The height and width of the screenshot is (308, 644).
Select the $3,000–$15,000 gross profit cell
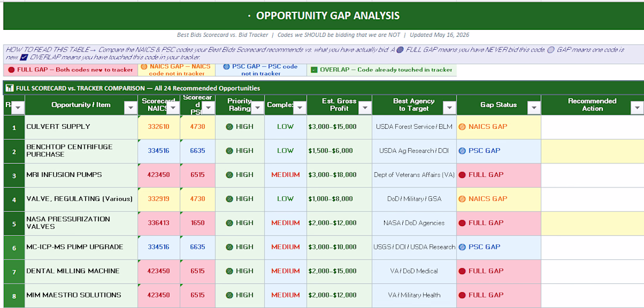tap(339, 127)
